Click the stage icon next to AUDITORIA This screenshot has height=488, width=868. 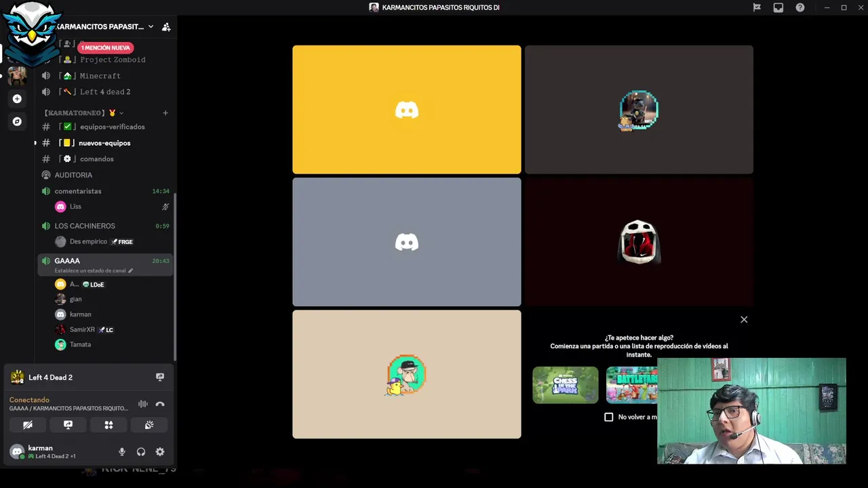coord(46,175)
